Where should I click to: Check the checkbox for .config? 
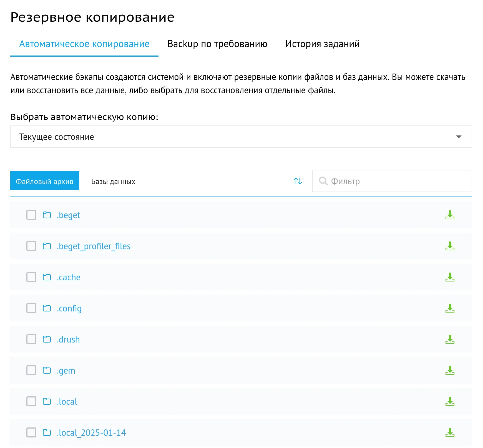(x=31, y=308)
